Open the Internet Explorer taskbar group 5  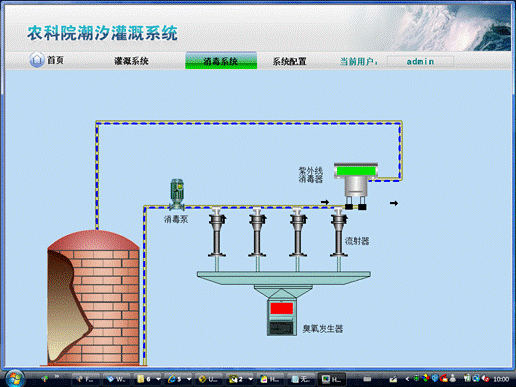point(174,379)
